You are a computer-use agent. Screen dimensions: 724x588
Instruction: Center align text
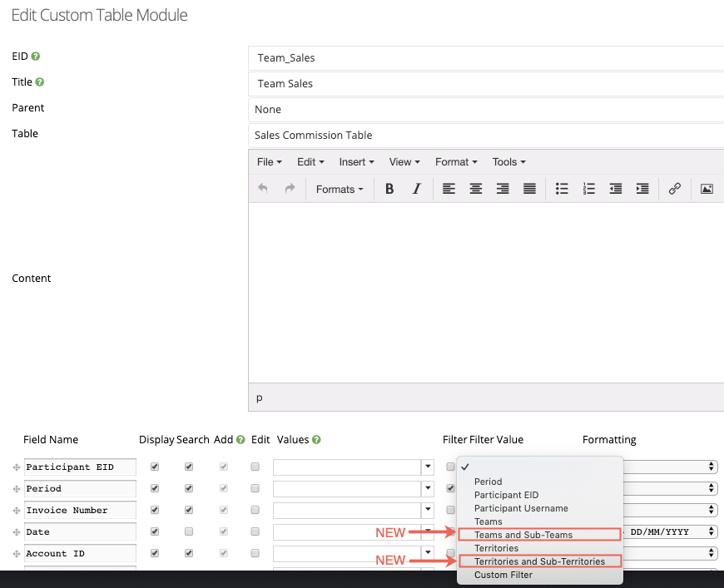(x=475, y=189)
